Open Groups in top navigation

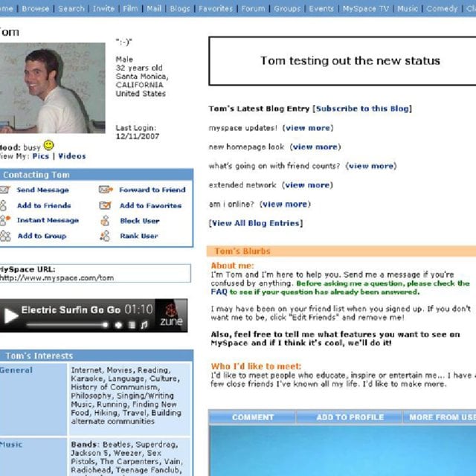tap(287, 8)
